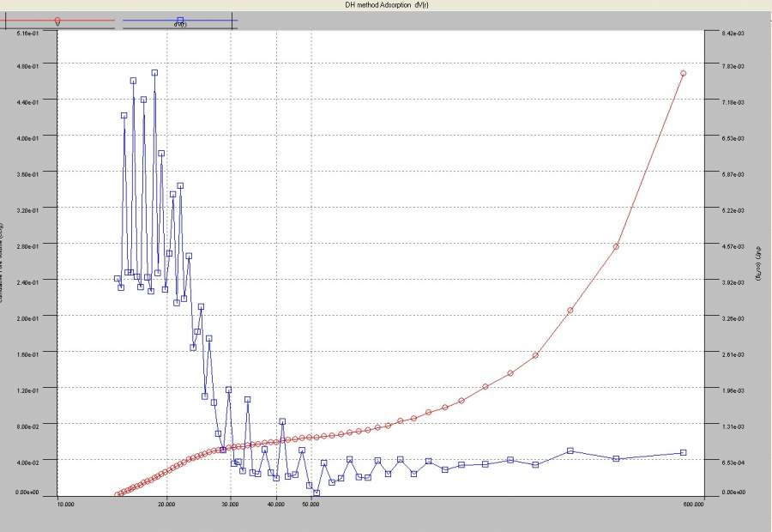Click x-axis label 20.000

167,504
